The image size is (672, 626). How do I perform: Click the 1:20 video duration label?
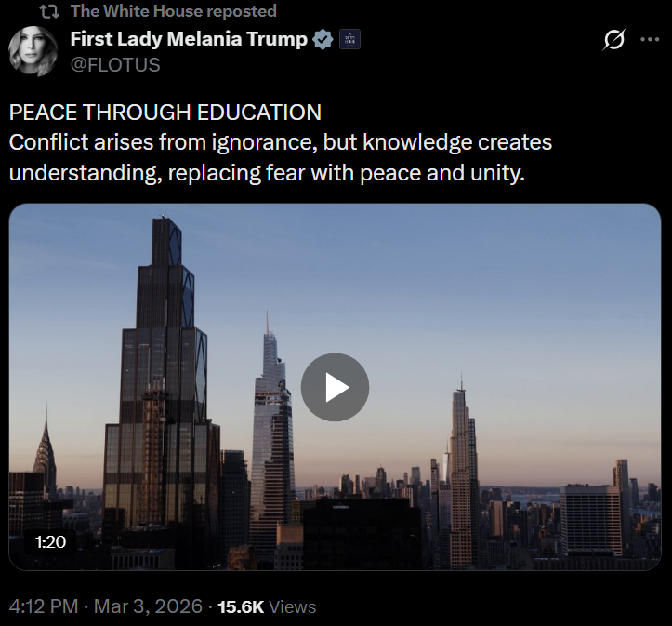tap(50, 542)
